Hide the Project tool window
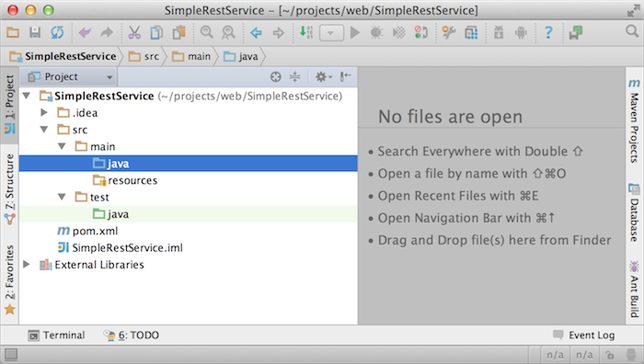The width and height of the screenshot is (644, 364). [345, 76]
